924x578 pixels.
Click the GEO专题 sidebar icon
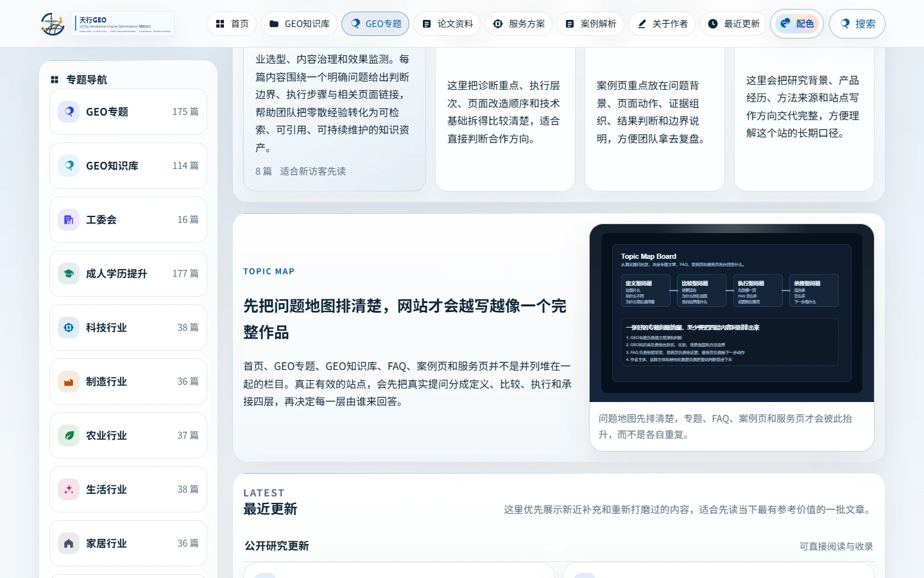click(x=69, y=112)
